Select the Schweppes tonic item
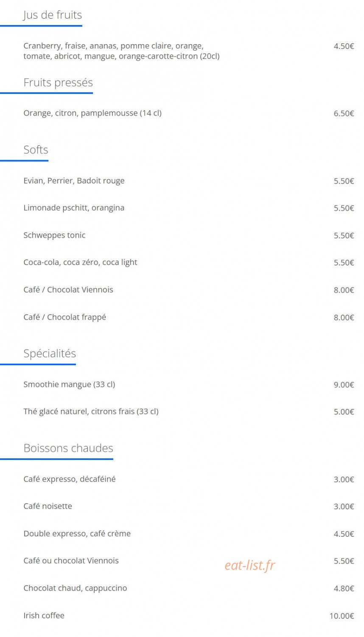The height and width of the screenshot is (637, 364). [54, 235]
